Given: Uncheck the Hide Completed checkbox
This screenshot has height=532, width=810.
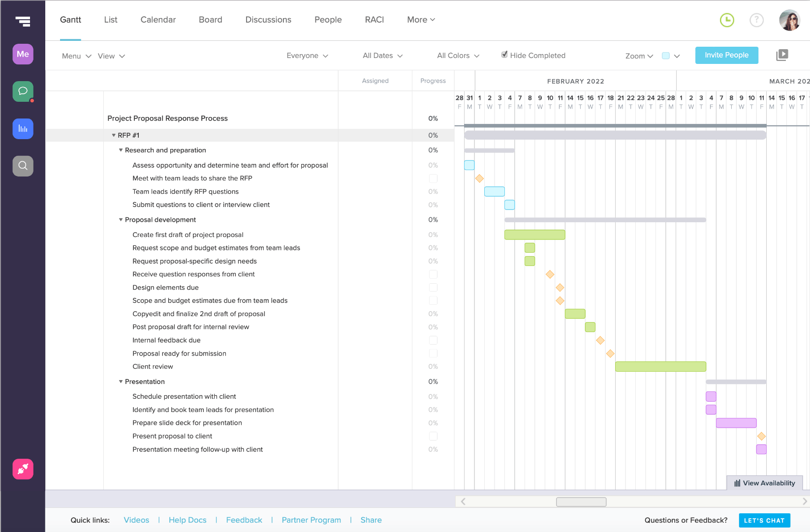Looking at the screenshot, I should pos(504,54).
